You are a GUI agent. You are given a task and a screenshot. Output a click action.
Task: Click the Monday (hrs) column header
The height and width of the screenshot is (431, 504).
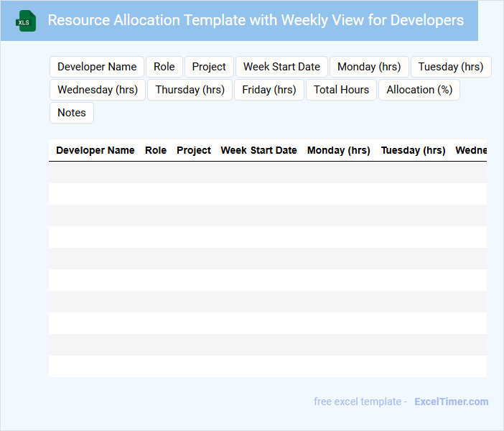click(339, 151)
